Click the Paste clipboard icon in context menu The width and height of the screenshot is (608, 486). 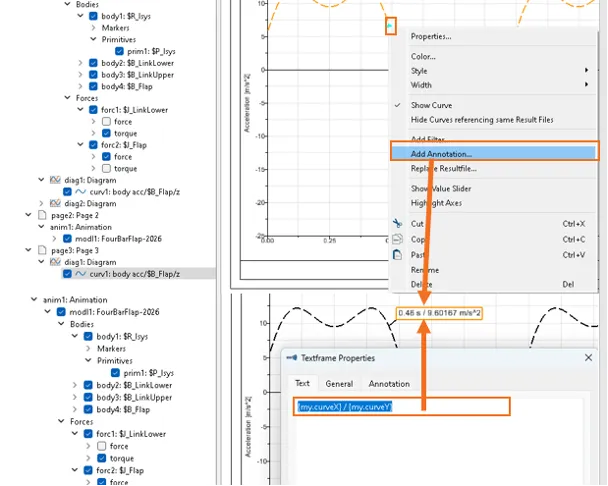pos(397,255)
